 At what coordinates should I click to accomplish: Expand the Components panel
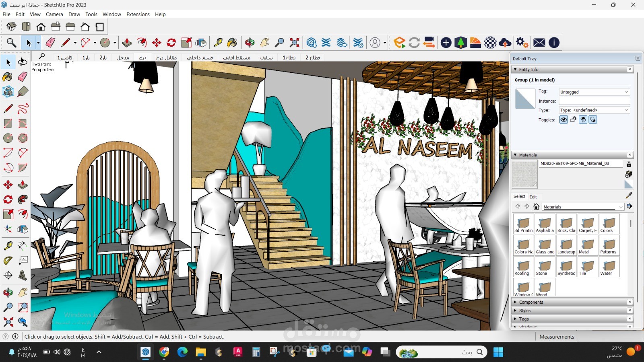(515, 302)
